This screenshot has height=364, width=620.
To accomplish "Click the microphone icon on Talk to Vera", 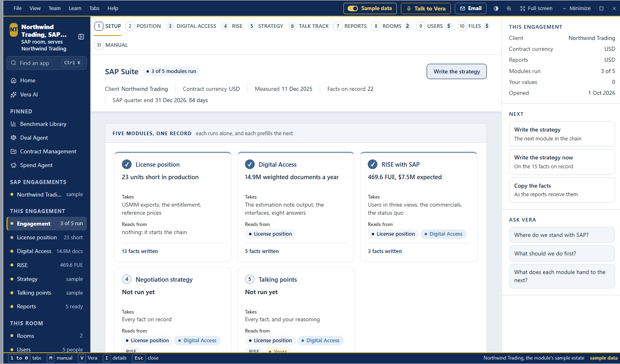I will pyautogui.click(x=409, y=8).
